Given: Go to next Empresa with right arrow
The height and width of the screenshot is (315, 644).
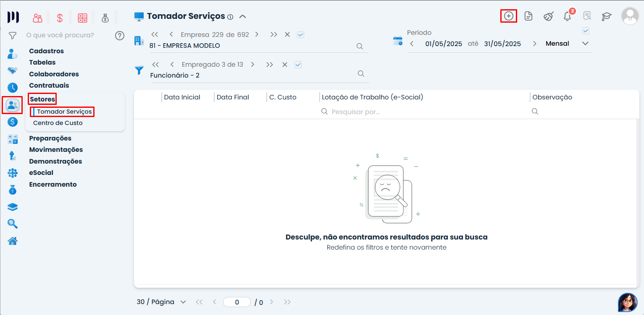Looking at the screenshot, I should coord(257,35).
